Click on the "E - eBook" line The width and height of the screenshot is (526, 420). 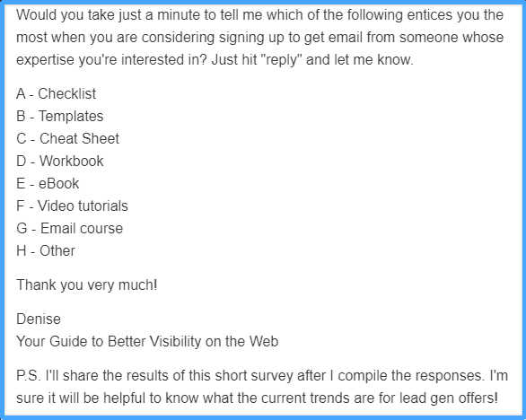click(48, 183)
